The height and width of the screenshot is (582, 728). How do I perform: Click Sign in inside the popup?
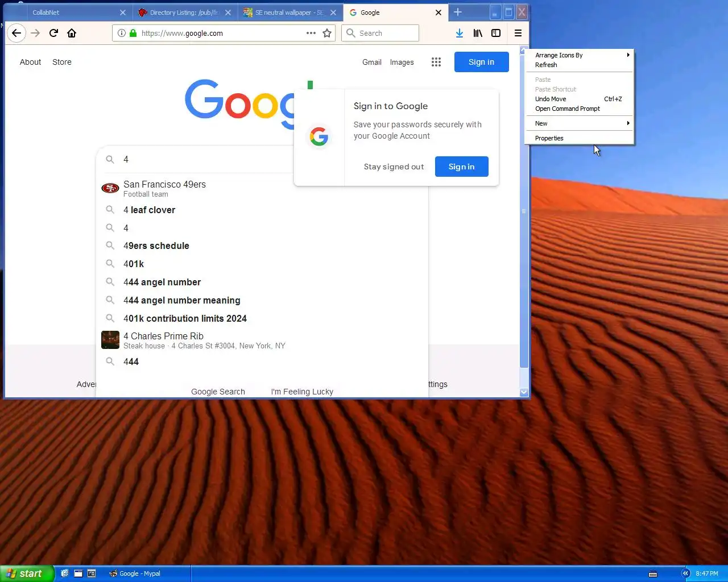point(461,167)
